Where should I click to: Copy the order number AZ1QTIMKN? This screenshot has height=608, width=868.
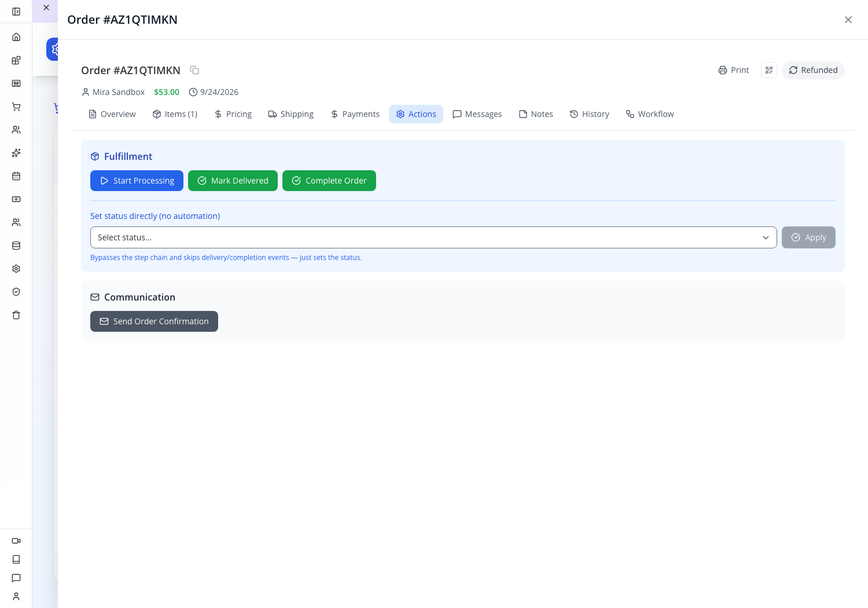(194, 70)
